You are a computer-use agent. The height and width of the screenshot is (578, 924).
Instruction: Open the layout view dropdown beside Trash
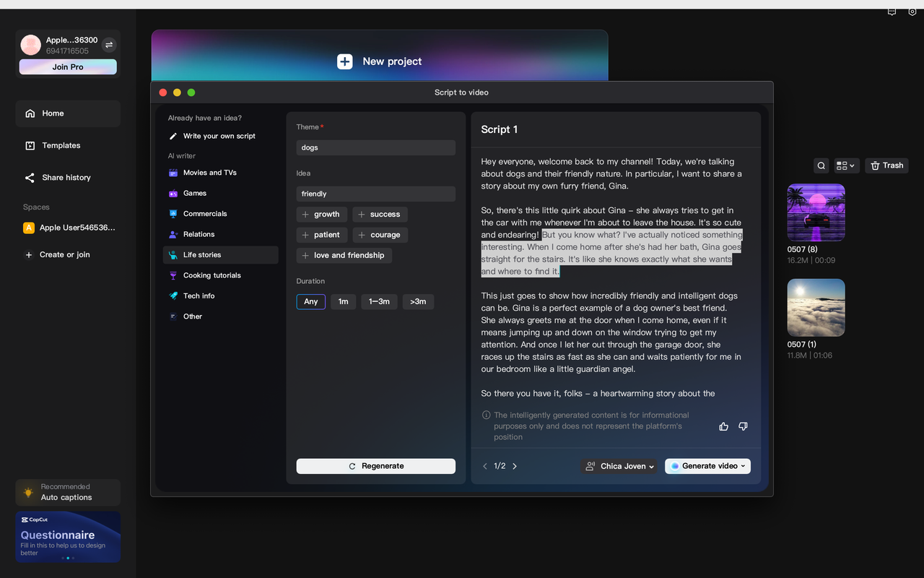pyautogui.click(x=846, y=165)
